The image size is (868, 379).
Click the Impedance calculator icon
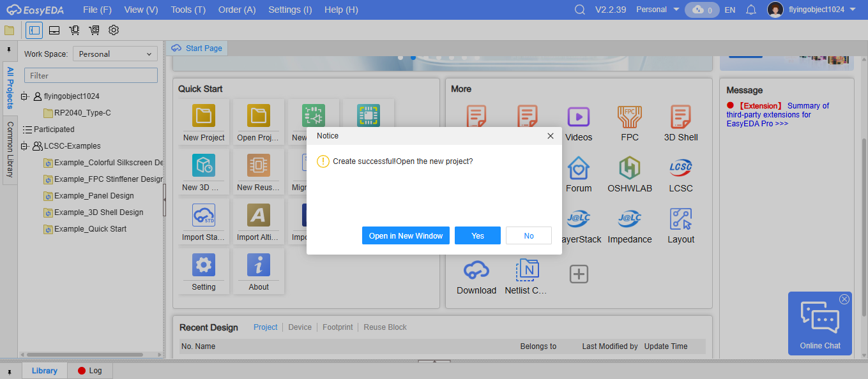tap(629, 220)
